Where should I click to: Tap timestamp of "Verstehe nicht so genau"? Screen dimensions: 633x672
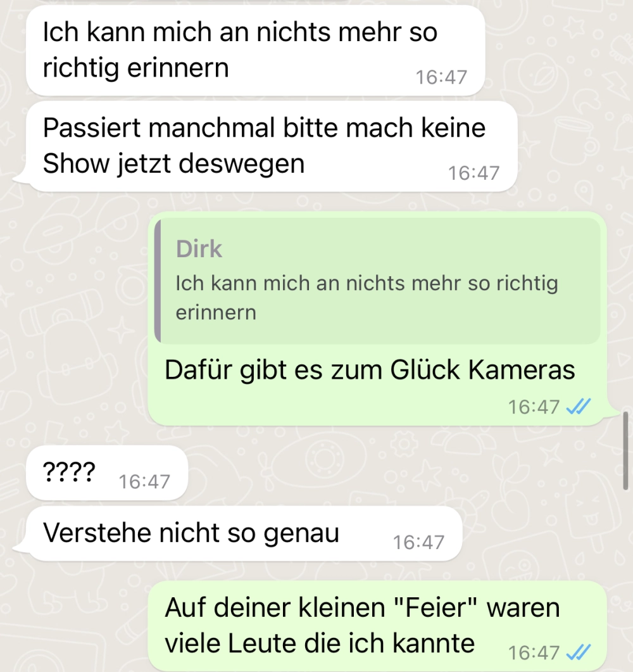[x=418, y=543]
